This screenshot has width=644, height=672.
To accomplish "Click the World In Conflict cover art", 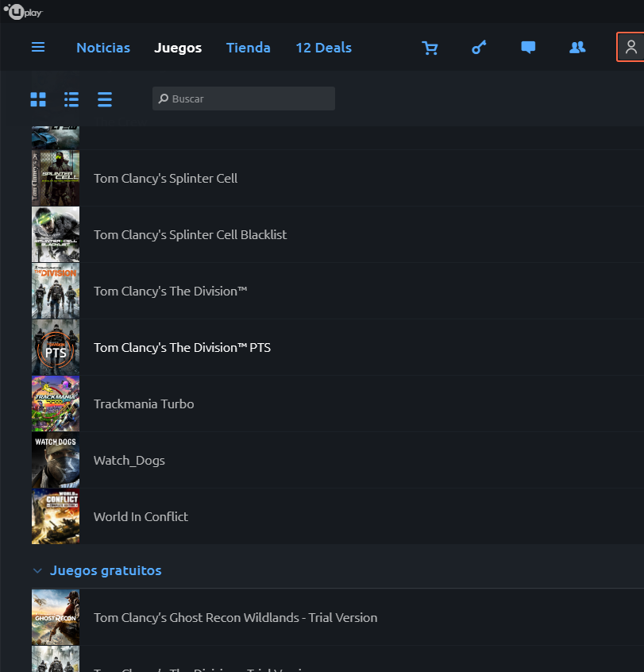I will (56, 516).
